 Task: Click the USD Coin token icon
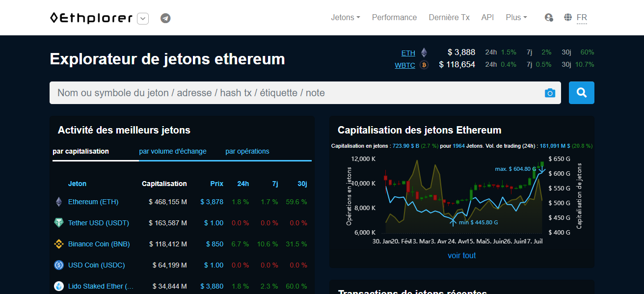pyautogui.click(x=59, y=265)
